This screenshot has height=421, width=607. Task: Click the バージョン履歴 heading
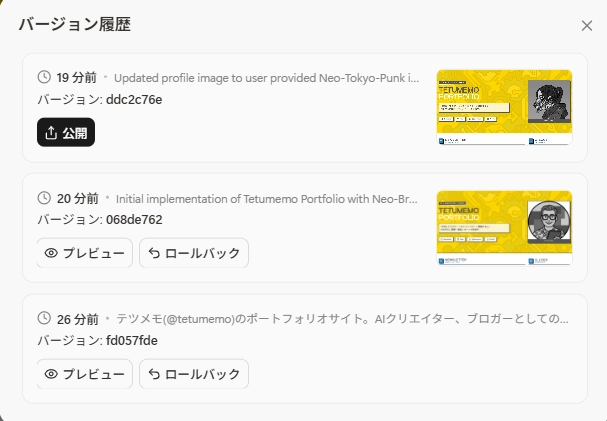click(75, 24)
